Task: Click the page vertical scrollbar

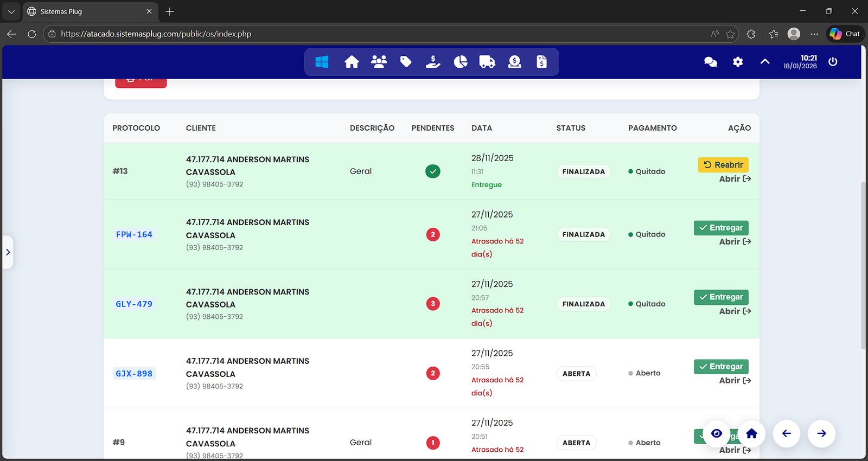Action: coord(863,266)
